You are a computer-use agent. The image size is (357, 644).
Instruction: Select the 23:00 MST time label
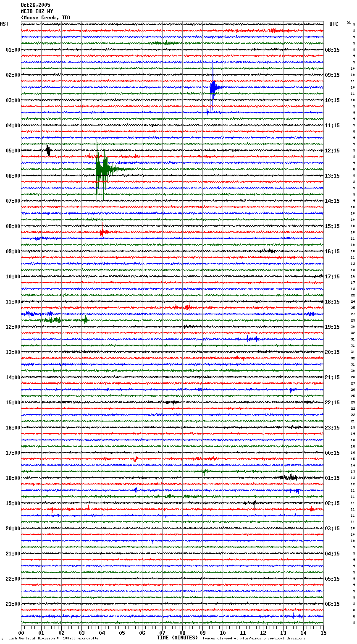(x=13, y=604)
